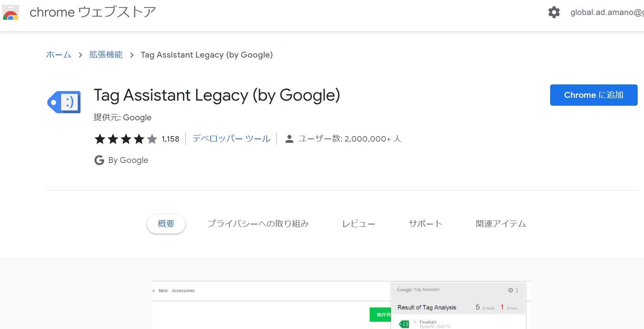Image resolution: width=644 pixels, height=329 pixels.
Task: Open 拡張機能 breadcrumb link
Action: (106, 55)
